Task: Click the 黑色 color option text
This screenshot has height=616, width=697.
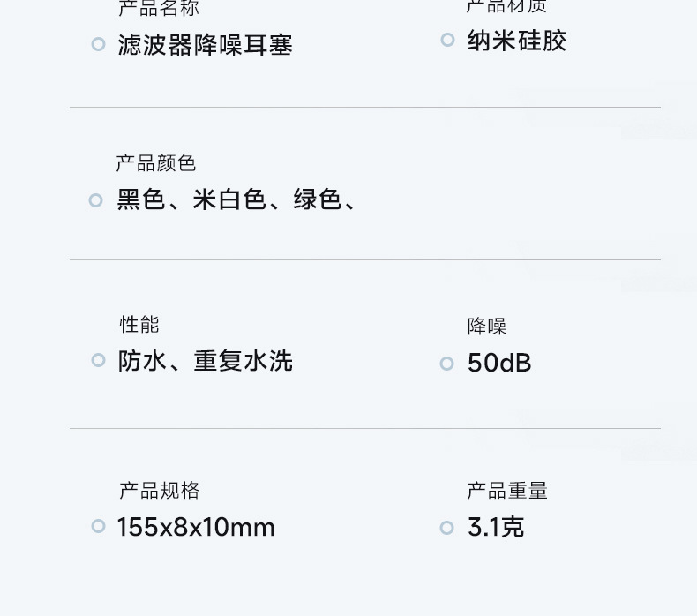Action: pyautogui.click(x=141, y=200)
